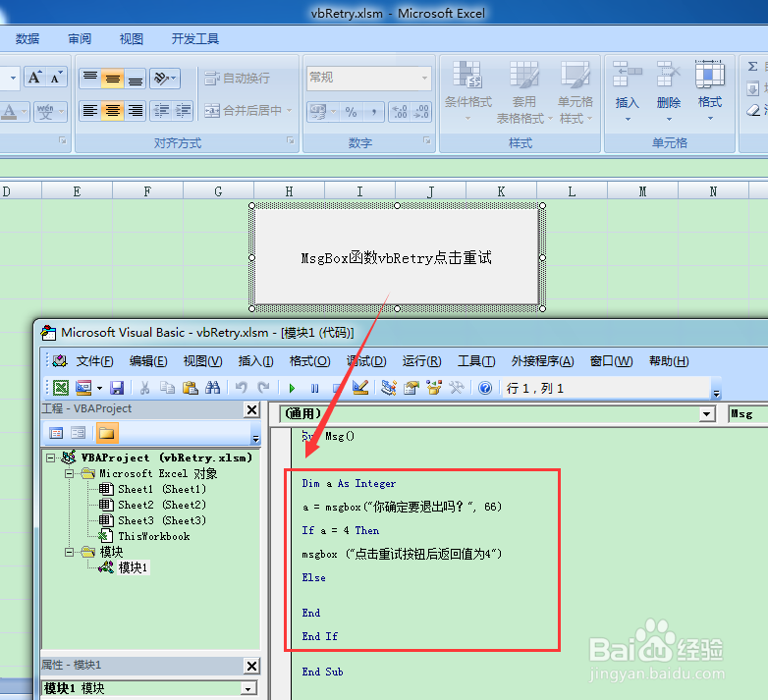Open Project Explorer icon in VBA toolbar
768x700 pixels.
[389, 388]
